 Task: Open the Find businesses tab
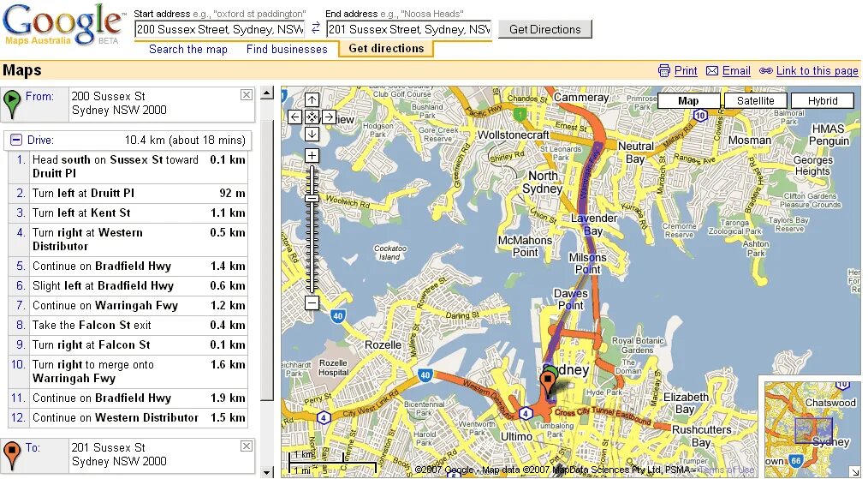click(x=287, y=50)
